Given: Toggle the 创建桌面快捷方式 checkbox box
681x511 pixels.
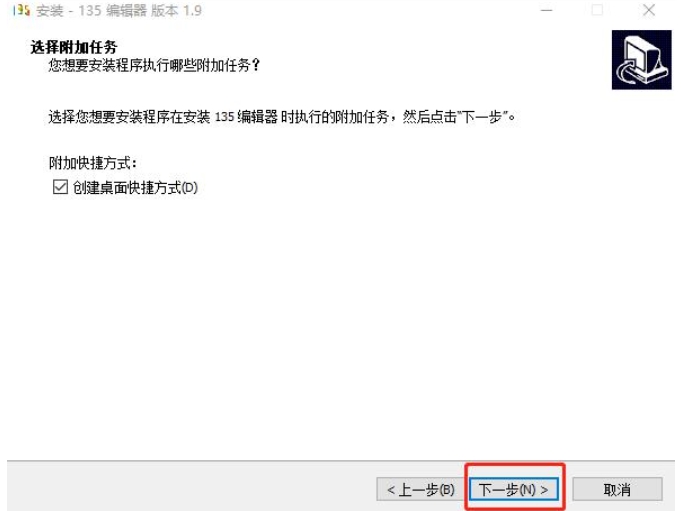Looking at the screenshot, I should pyautogui.click(x=60, y=187).
